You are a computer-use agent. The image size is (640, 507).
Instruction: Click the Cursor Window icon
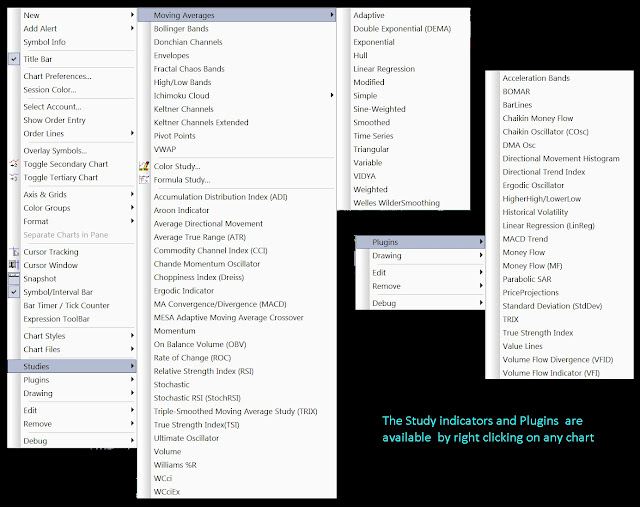coord(14,265)
